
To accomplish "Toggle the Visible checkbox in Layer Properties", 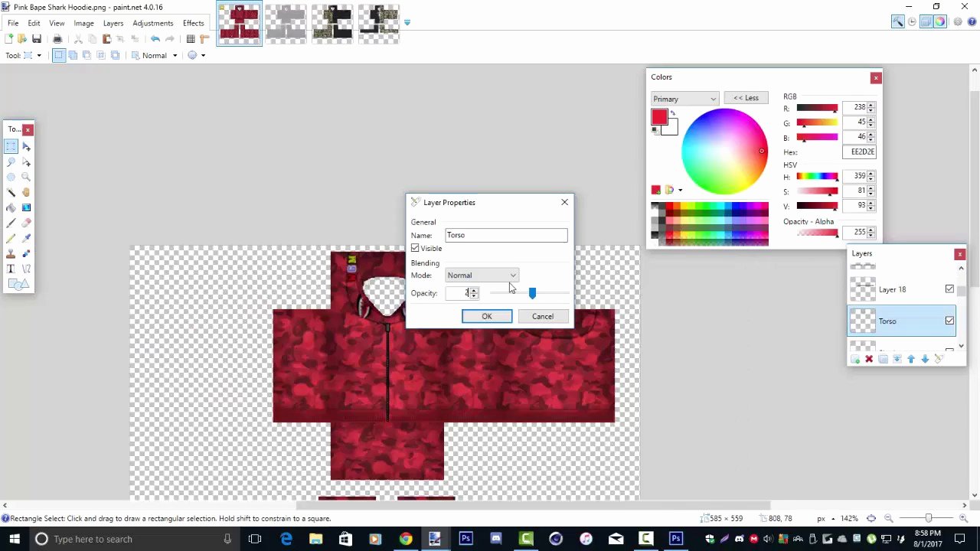I will pos(415,248).
